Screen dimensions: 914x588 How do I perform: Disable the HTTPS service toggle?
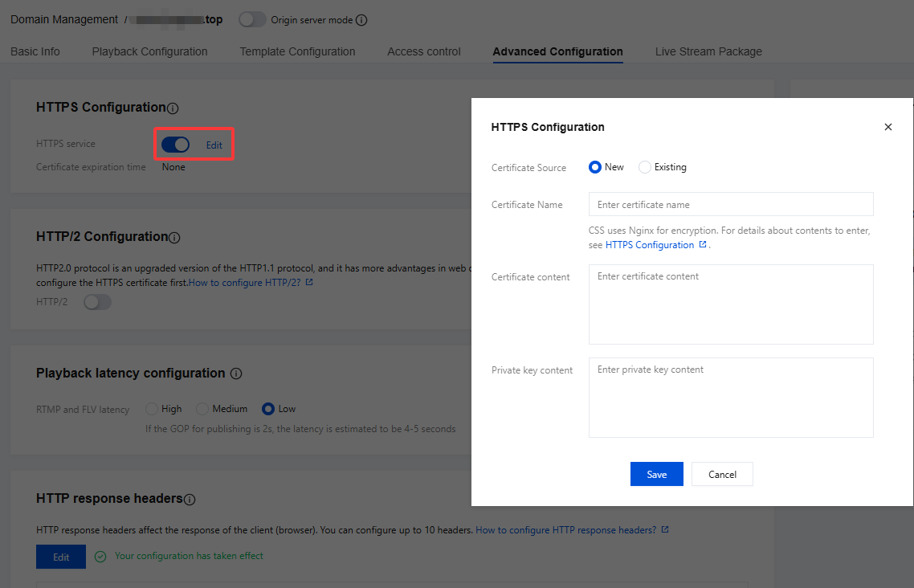coord(175,145)
